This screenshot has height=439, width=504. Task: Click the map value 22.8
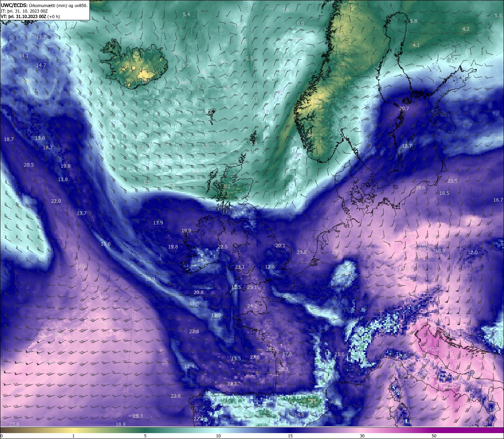(176, 396)
